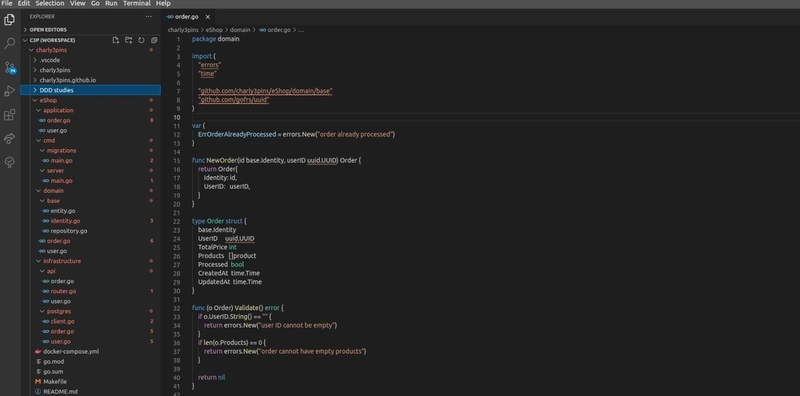Close the order.go editor tab
Image resolution: width=800 pixels, height=396 pixels.
(x=208, y=17)
